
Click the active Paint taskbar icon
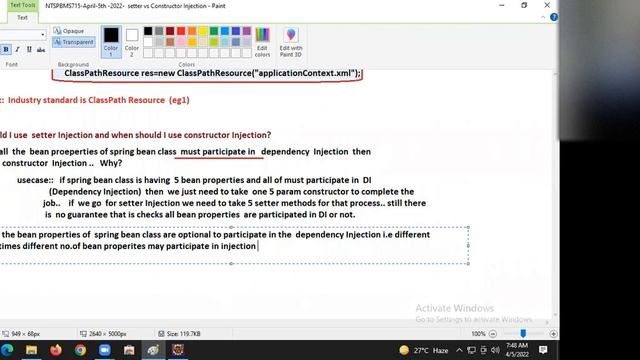point(153,350)
